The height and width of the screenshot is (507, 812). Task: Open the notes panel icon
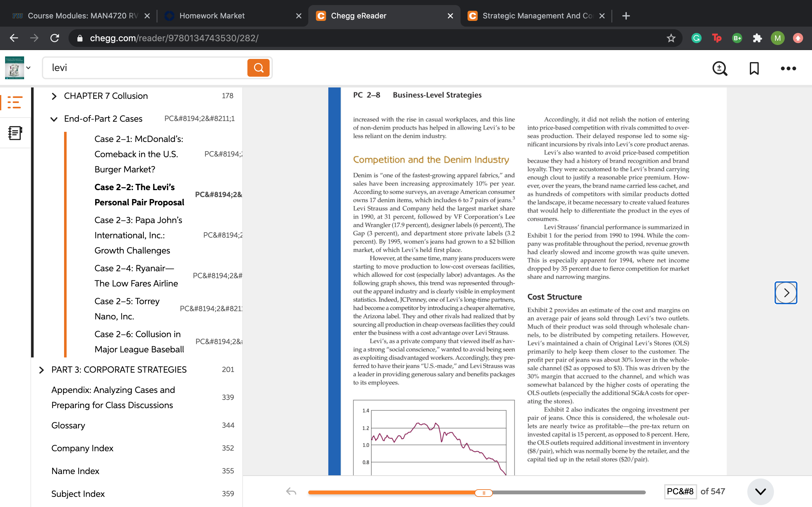click(15, 133)
